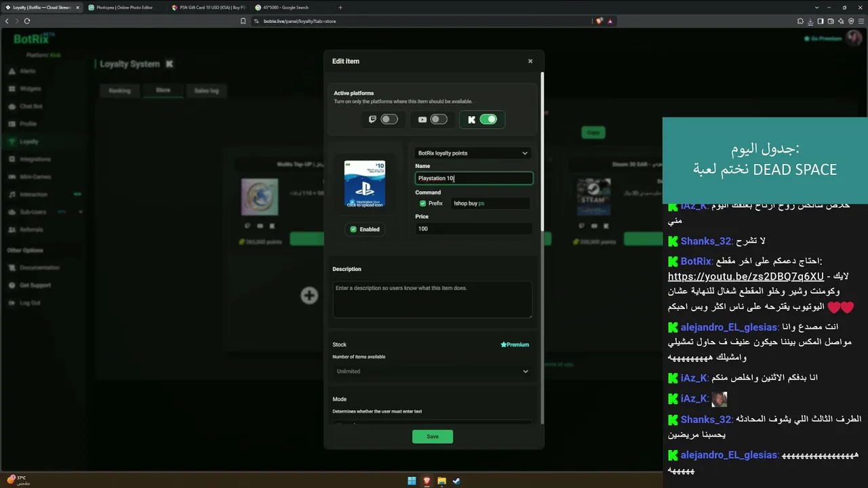Toggle the browser sidebar panel icon

tap(821, 21)
